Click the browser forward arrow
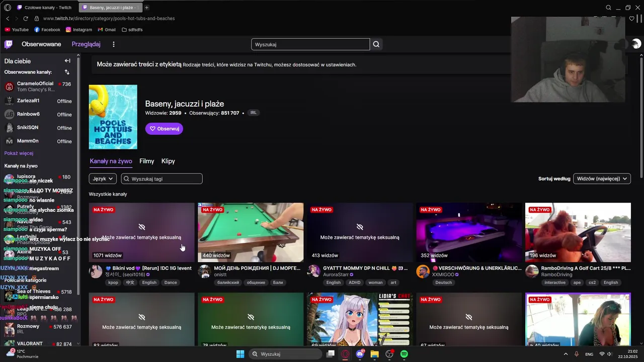This screenshot has height=362, width=644. 16,19
